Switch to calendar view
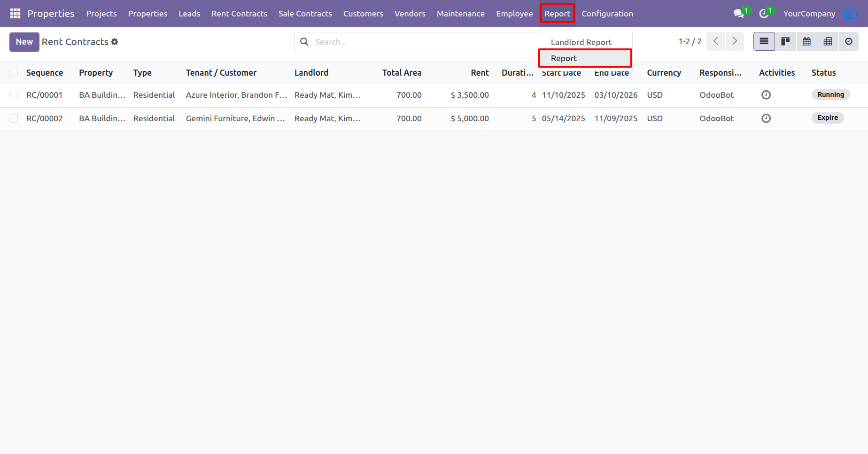Image resolution: width=868 pixels, height=454 pixels. coord(806,41)
